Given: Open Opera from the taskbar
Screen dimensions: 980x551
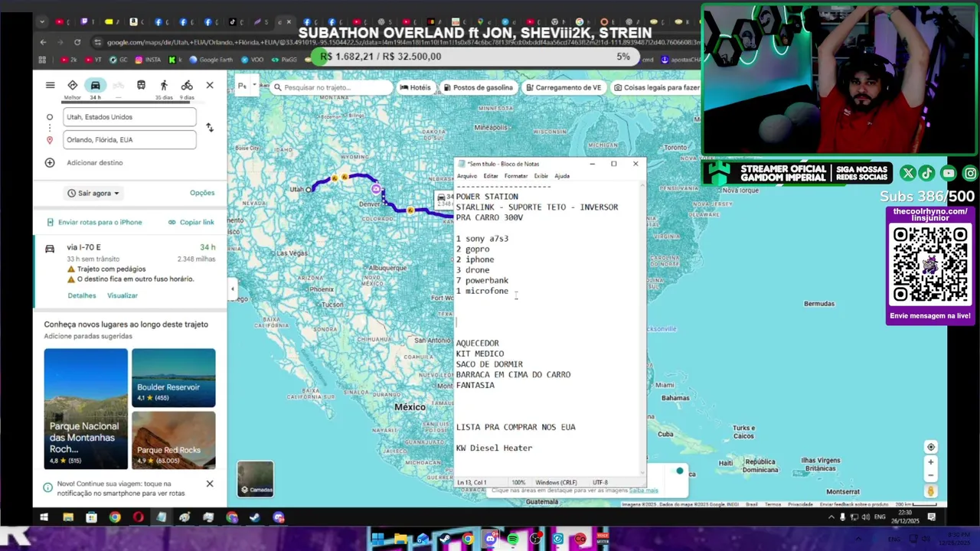Looking at the screenshot, I should pyautogui.click(x=138, y=517).
